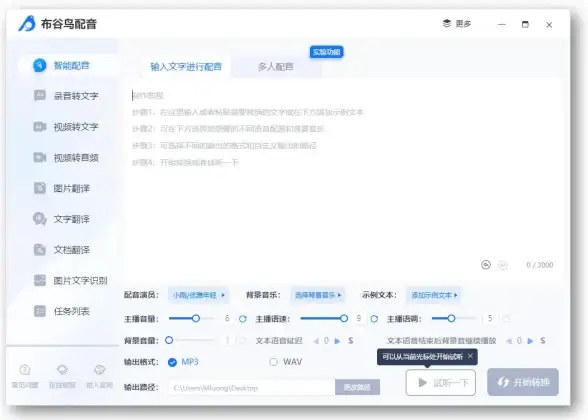Select MP3 as the output format
The image size is (588, 420).
(183, 362)
